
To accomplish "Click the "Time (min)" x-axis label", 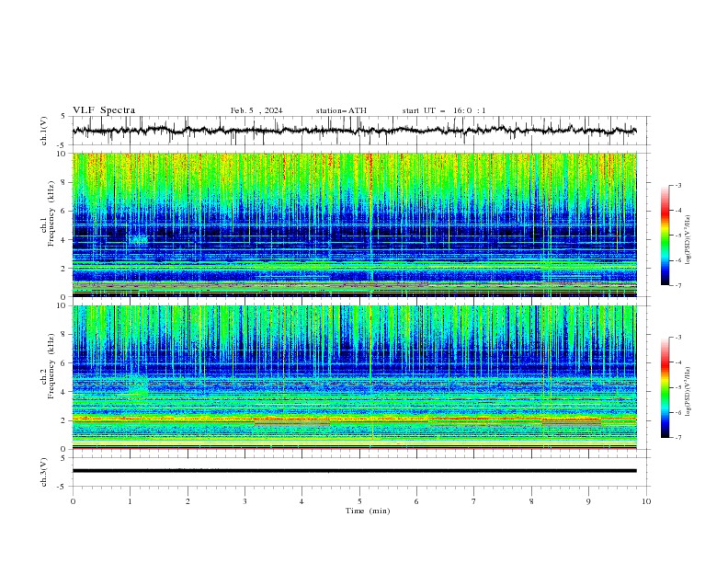I will (368, 511).
